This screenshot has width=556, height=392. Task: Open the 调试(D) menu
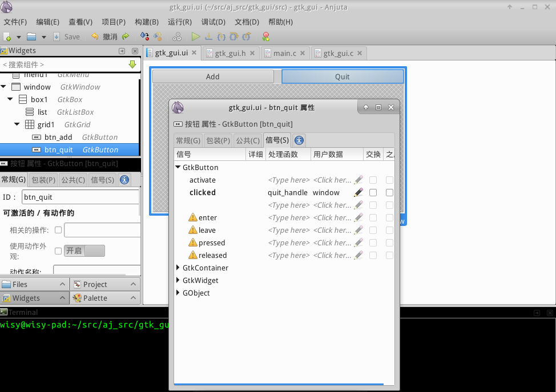click(213, 22)
